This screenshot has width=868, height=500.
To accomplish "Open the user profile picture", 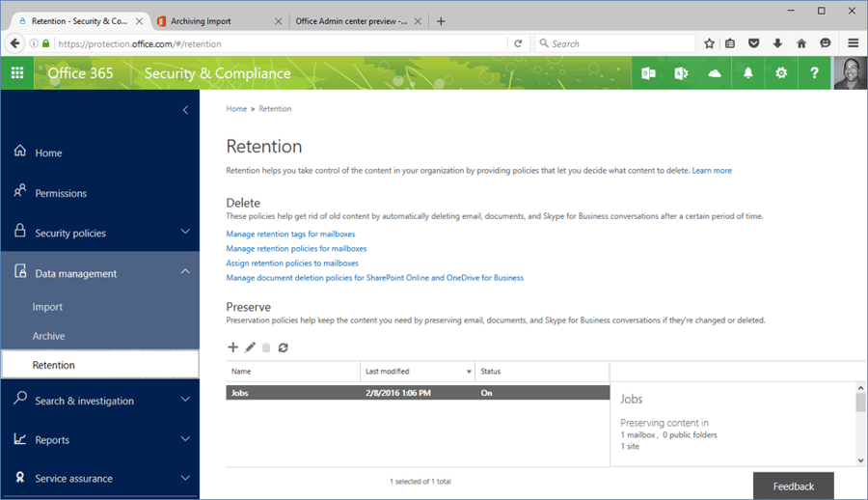I will 850,73.
